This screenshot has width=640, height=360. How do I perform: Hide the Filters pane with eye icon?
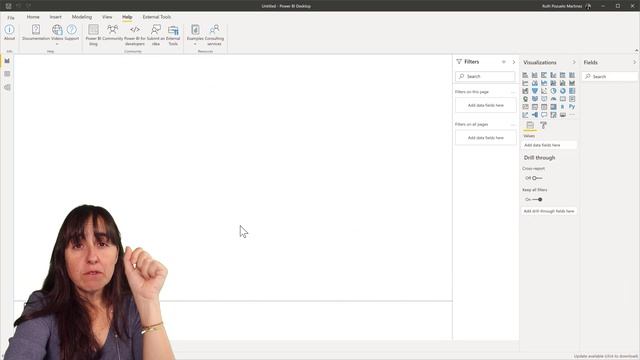point(504,62)
